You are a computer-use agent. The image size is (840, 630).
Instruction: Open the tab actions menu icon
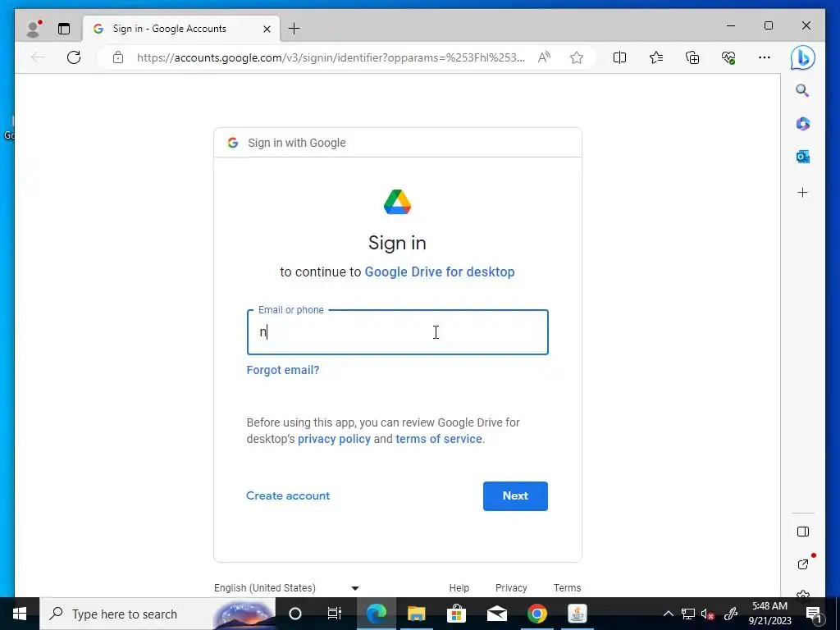[64, 29]
